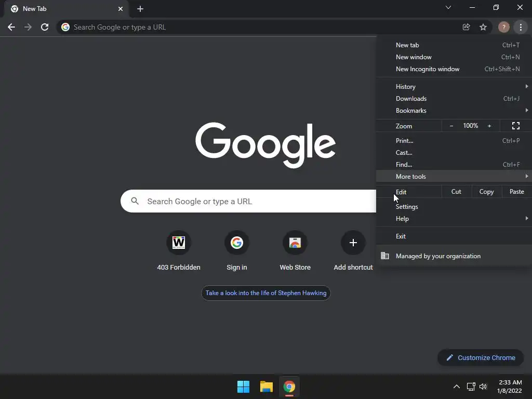Decrease zoom with minus button
The image size is (532, 399).
(451, 126)
